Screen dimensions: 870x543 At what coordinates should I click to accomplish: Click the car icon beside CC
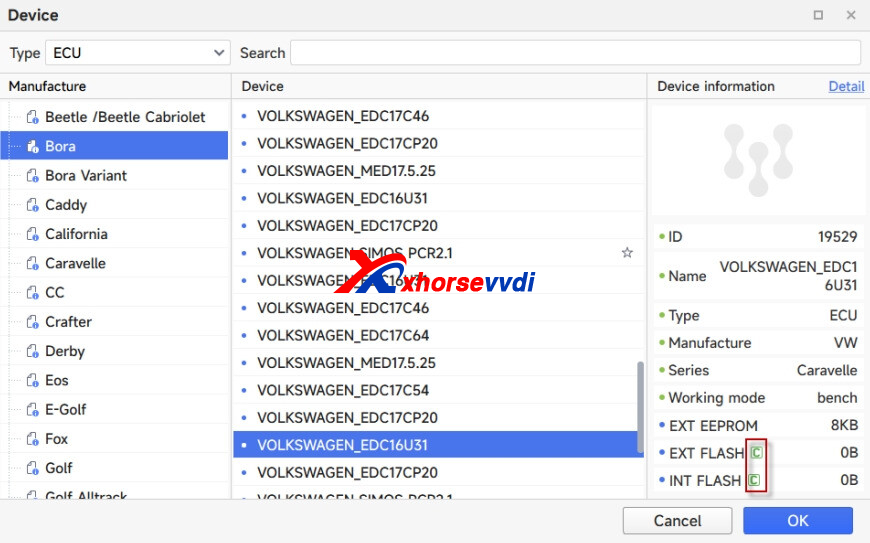(x=33, y=293)
